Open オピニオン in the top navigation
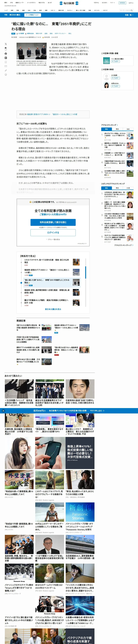This screenshot has width=138, height=644. click(97, 11)
